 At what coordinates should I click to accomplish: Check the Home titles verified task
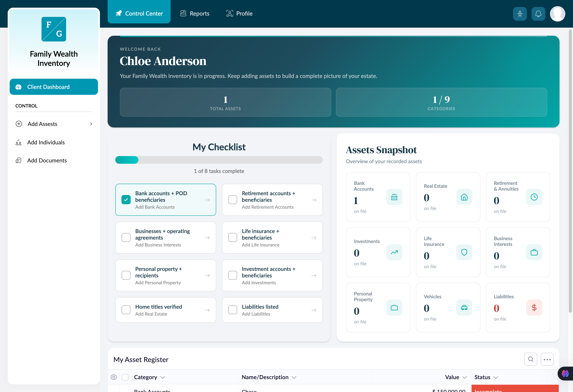(x=126, y=310)
